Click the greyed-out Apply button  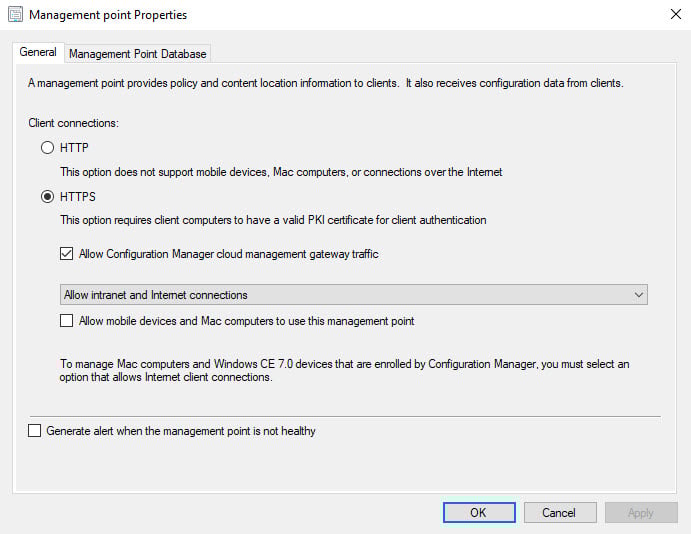641,513
